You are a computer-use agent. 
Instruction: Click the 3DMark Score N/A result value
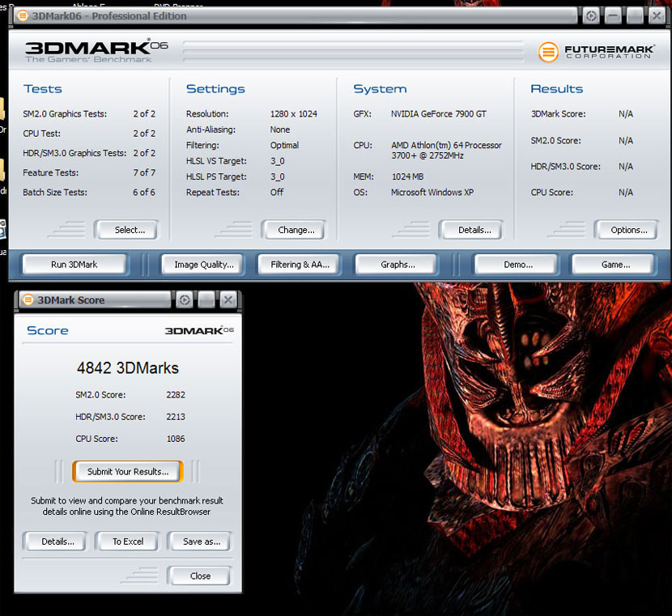[x=626, y=114]
